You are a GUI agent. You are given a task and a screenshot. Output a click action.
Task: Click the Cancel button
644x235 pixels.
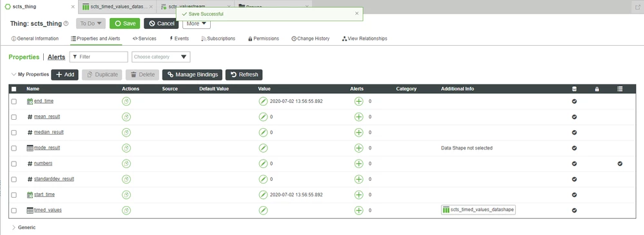[161, 23]
